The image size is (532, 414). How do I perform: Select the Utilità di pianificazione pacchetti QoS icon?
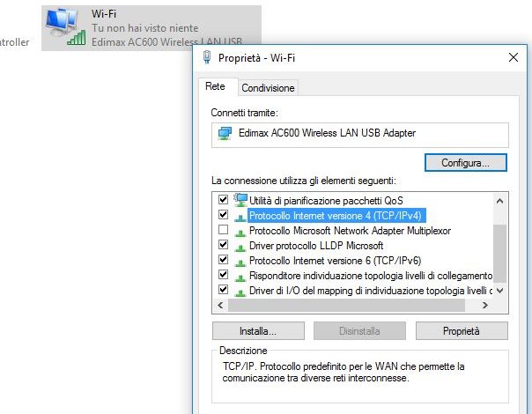click(240, 200)
